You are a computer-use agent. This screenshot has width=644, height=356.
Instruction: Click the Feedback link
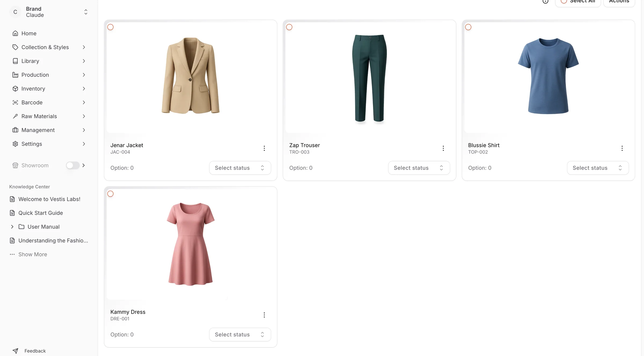click(35, 351)
